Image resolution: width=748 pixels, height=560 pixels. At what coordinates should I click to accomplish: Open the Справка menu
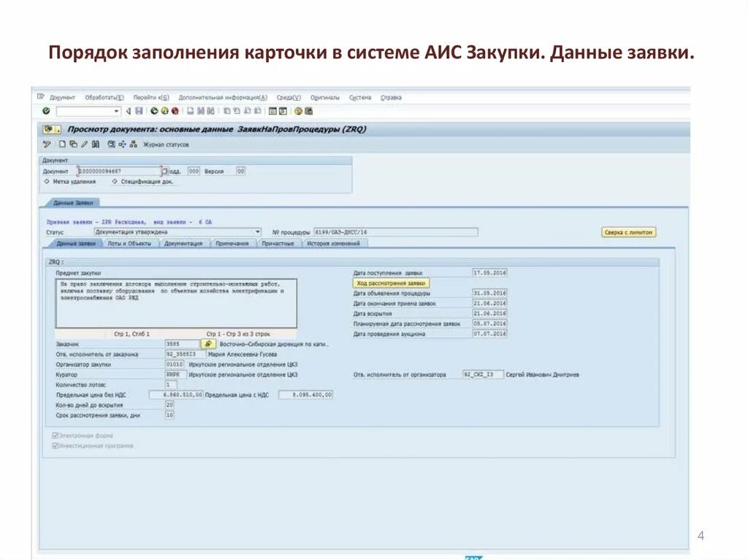391,97
